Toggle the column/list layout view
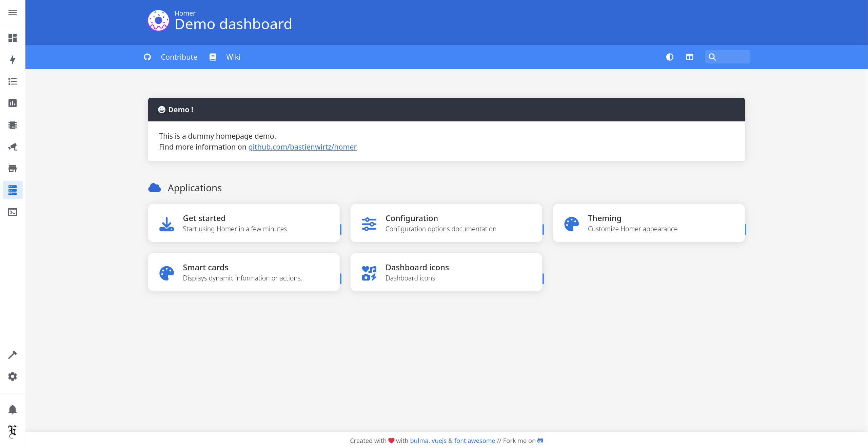 [x=690, y=57]
